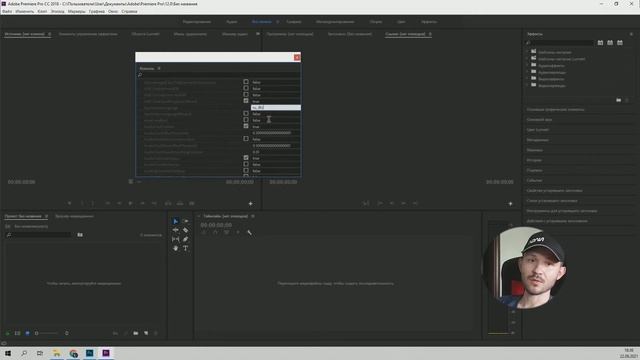Open the Консоль panel menu icon

pos(159,69)
